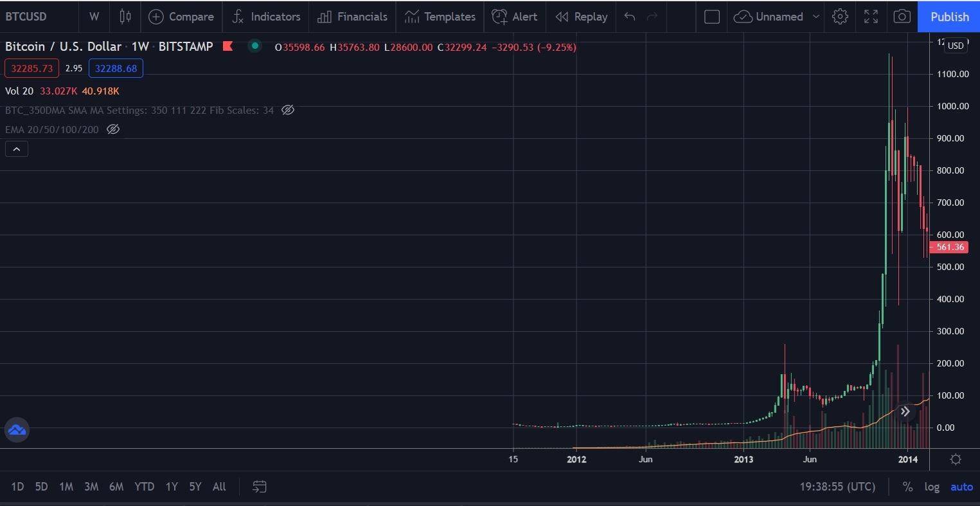
Task: Open the select layout square icon
Action: pos(712,17)
